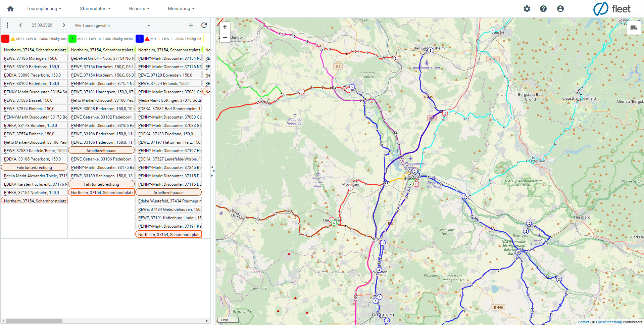Click the red MO-1 tour color swatch
This screenshot has width=644, height=325.
point(5,39)
